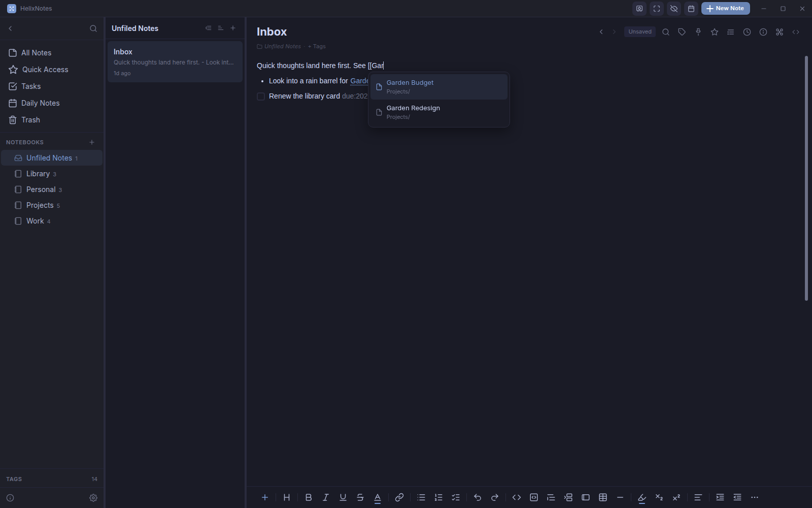Check the Renew the library card task

click(261, 97)
